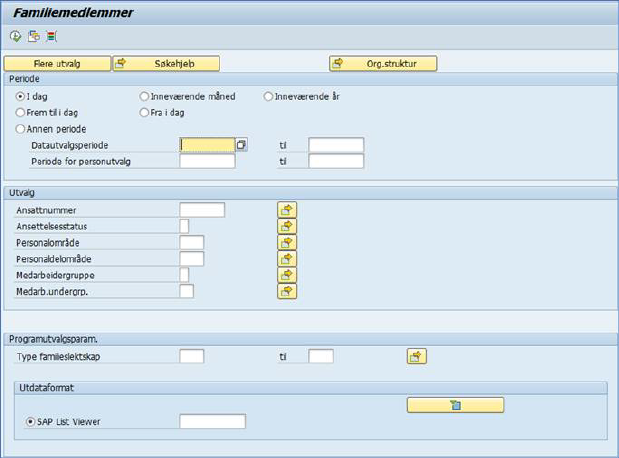Open the Org.struktur button

pos(383,64)
